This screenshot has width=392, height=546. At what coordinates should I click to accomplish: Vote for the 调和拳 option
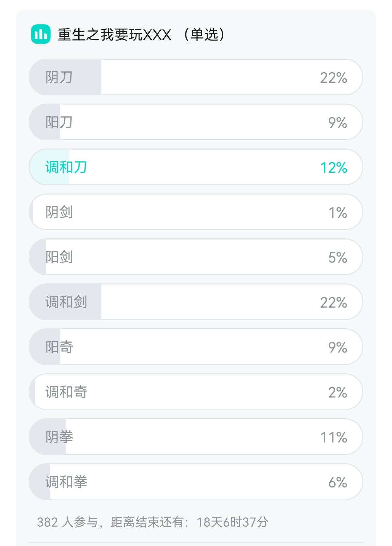tap(195, 482)
